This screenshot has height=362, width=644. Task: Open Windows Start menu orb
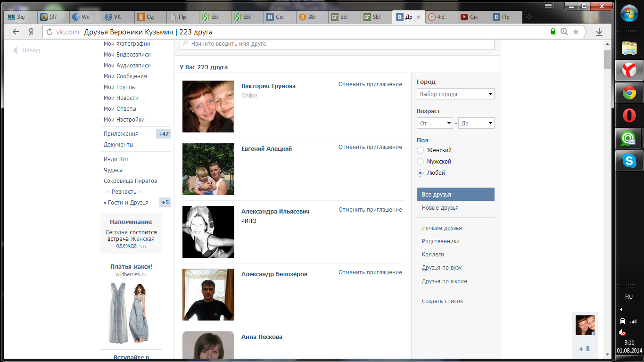(x=629, y=14)
